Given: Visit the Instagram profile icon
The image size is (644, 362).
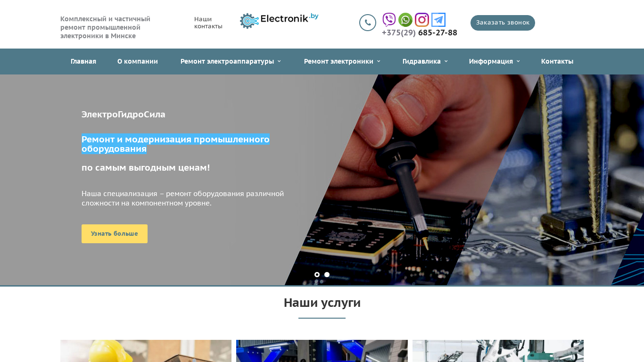Looking at the screenshot, I should [422, 20].
